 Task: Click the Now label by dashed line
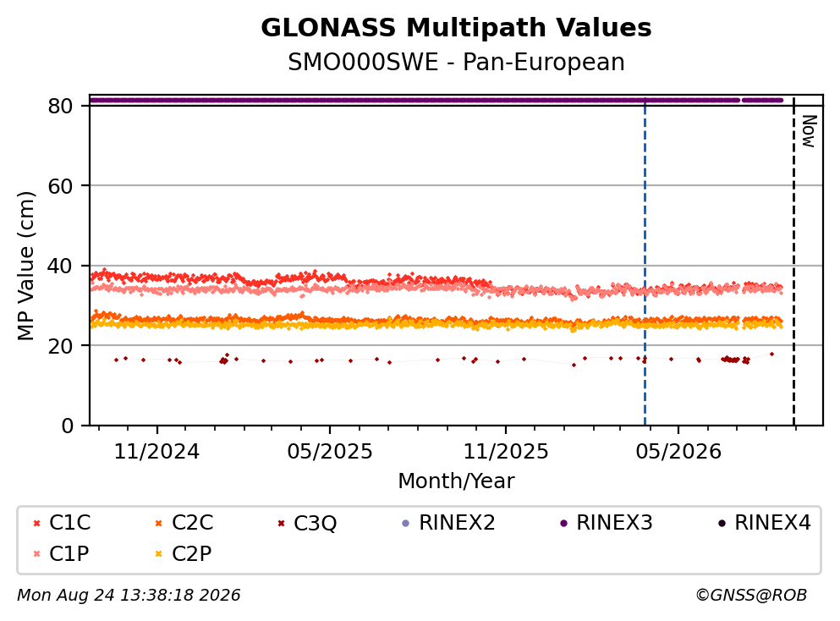(x=809, y=131)
